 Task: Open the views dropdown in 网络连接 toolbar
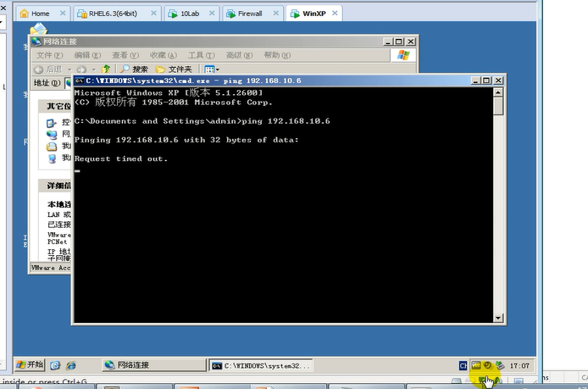[x=212, y=69]
